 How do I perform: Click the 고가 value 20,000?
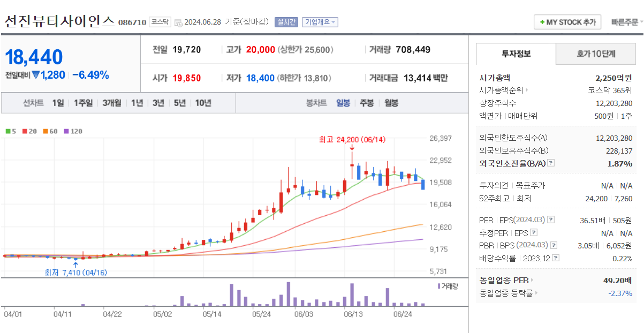tap(261, 50)
